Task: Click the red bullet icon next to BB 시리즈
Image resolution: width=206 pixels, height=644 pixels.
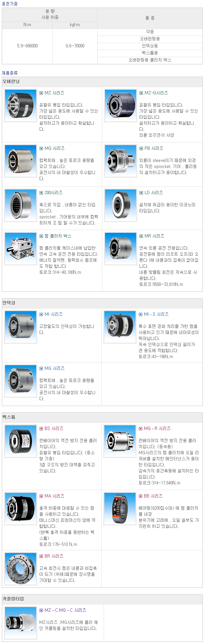Action: coord(141,496)
